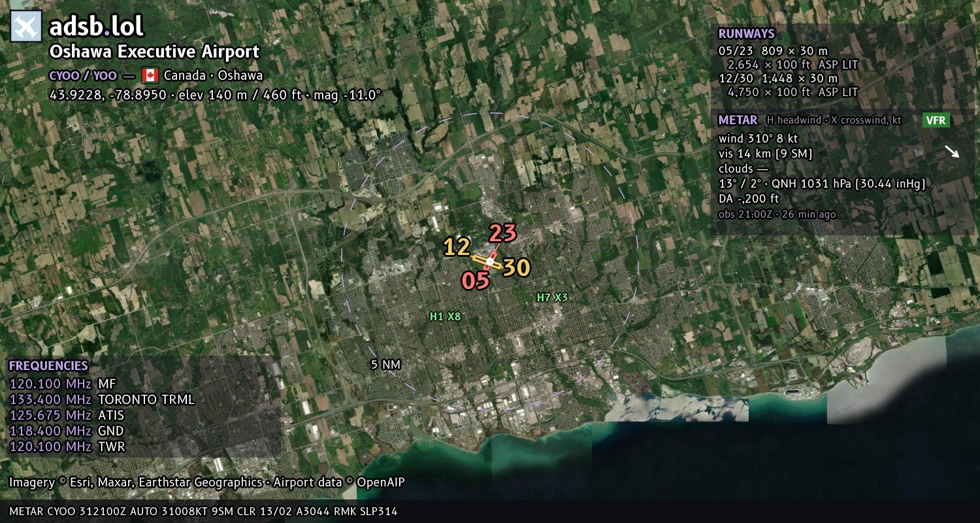Viewport: 980px width, 523px height.
Task: Click the Imagery © Esri attribution text
Action: (x=136, y=482)
